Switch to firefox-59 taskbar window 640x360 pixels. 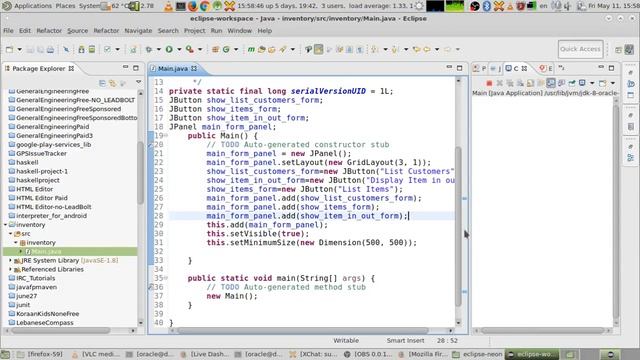tap(40, 354)
